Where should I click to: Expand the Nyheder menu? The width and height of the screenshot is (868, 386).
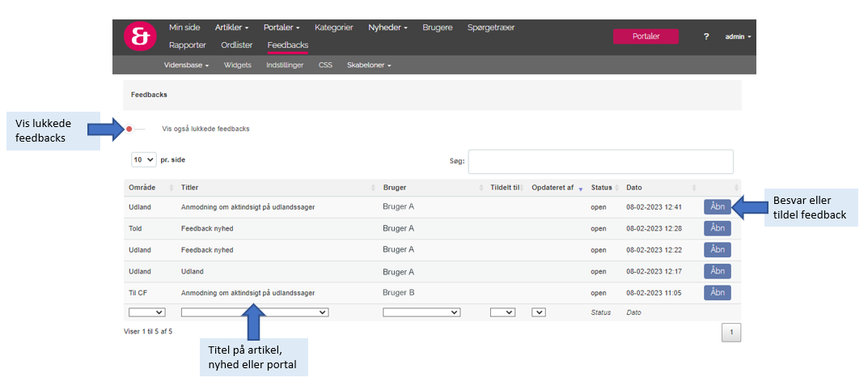pos(387,28)
